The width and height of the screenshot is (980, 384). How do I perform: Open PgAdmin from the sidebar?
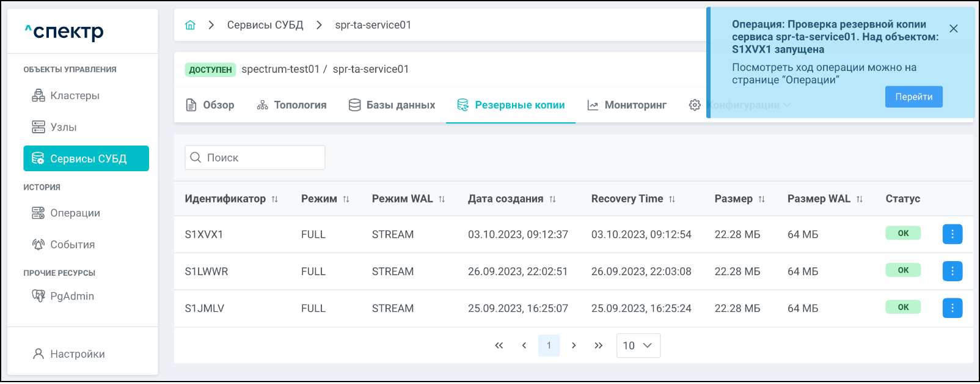71,296
